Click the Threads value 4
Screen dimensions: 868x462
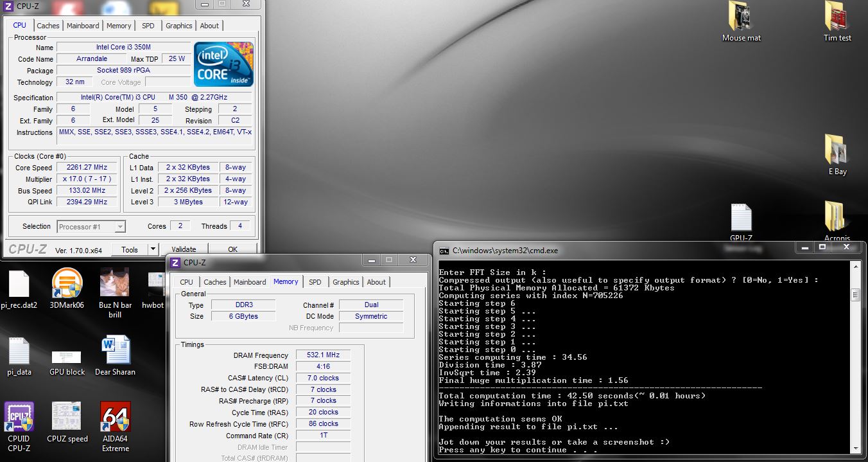pos(241,226)
